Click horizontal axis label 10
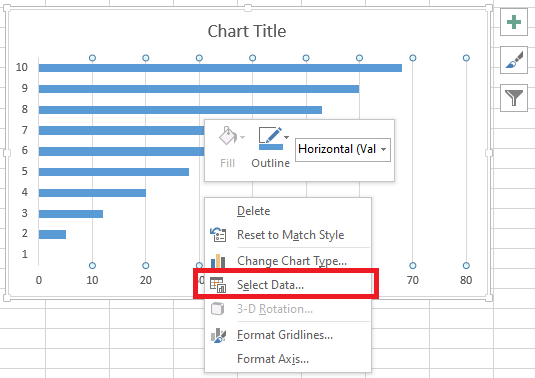Viewport: 535px width, 378px height. (x=92, y=280)
